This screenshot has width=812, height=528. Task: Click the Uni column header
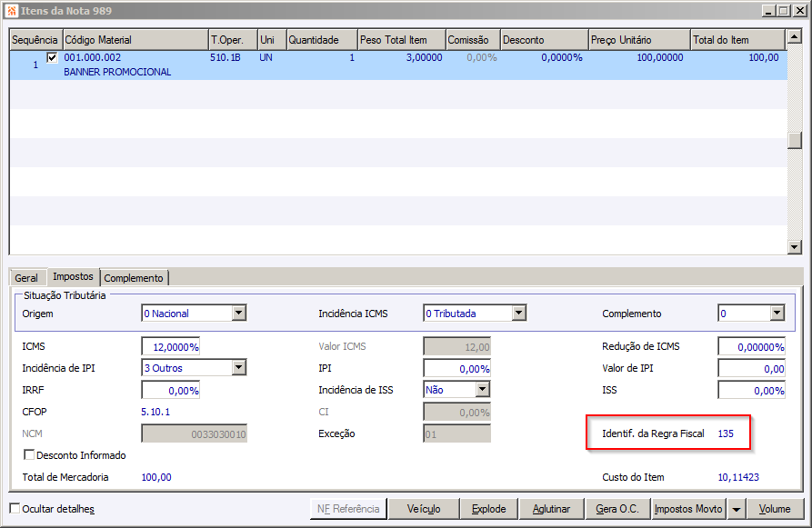(x=272, y=40)
